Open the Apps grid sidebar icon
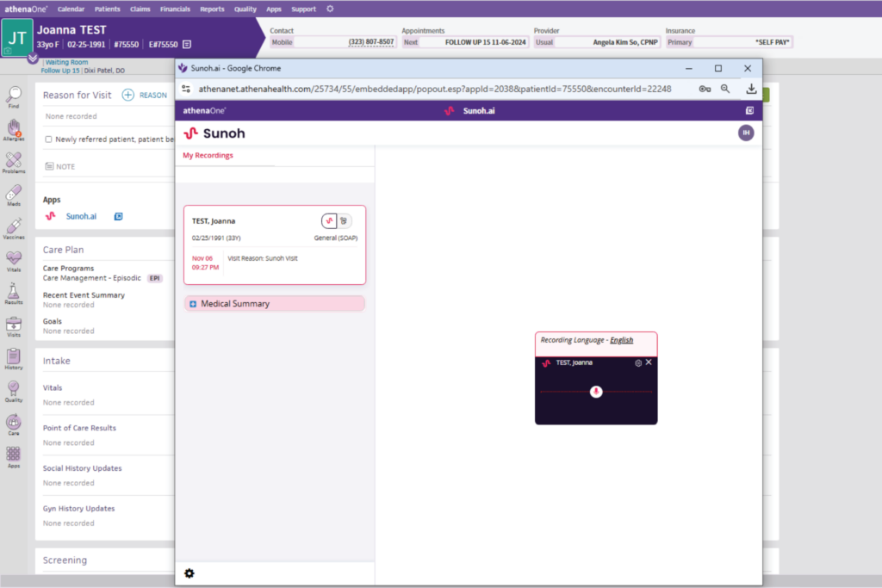882x588 pixels. coord(14,456)
